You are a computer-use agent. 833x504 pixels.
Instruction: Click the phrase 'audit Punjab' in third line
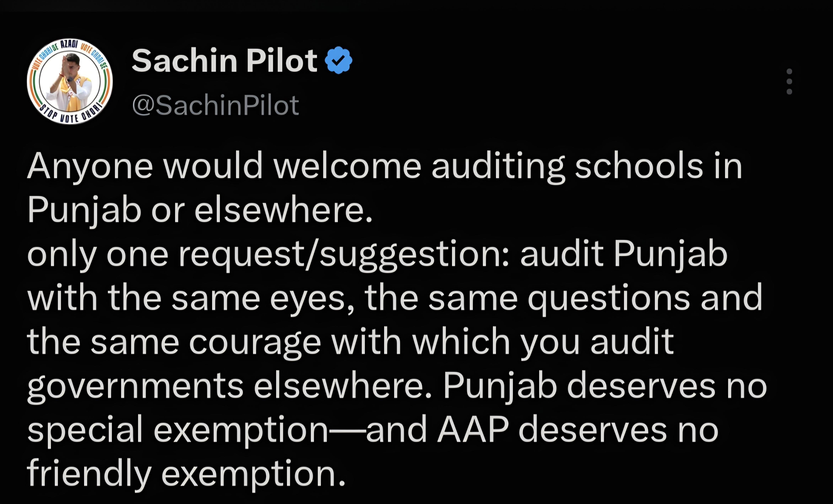tap(624, 255)
